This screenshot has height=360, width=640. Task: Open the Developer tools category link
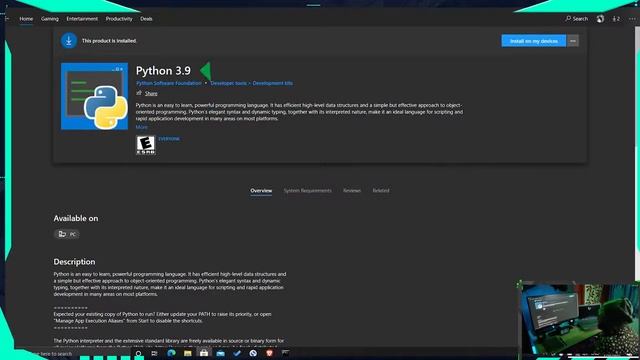(229, 83)
